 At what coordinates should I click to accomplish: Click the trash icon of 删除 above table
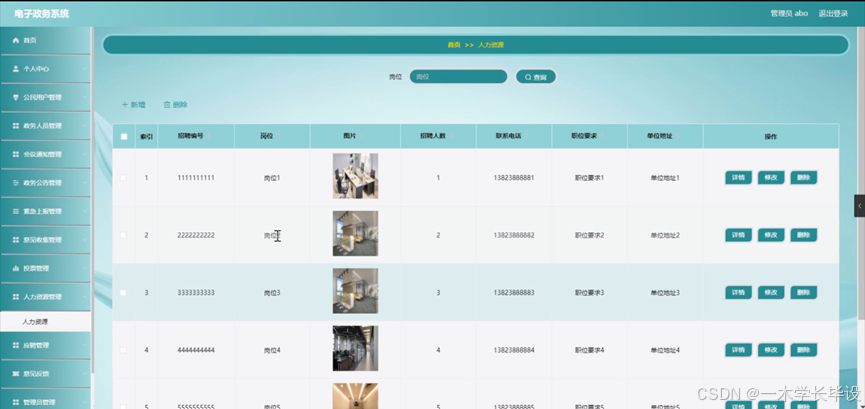167,104
